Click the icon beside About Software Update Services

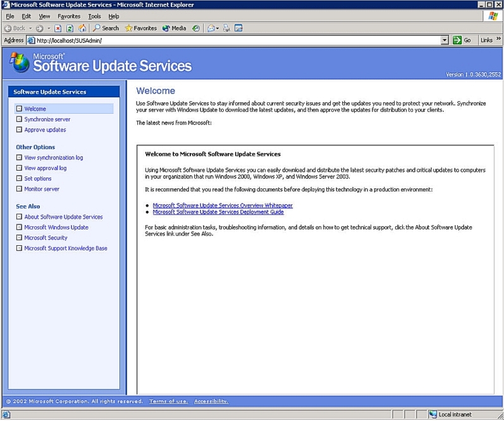[x=19, y=217]
